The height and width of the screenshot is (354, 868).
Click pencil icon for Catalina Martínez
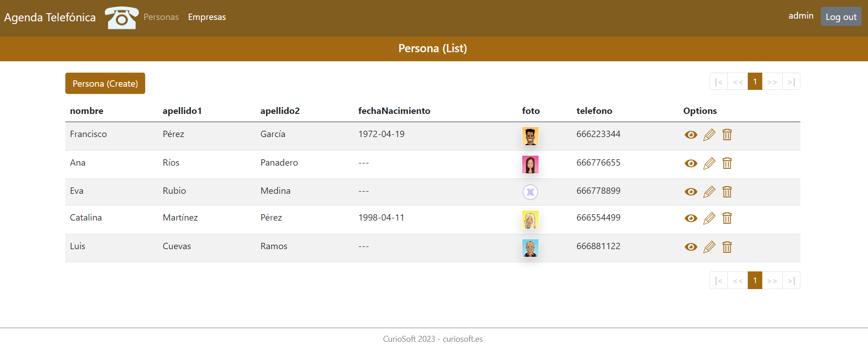(x=709, y=218)
